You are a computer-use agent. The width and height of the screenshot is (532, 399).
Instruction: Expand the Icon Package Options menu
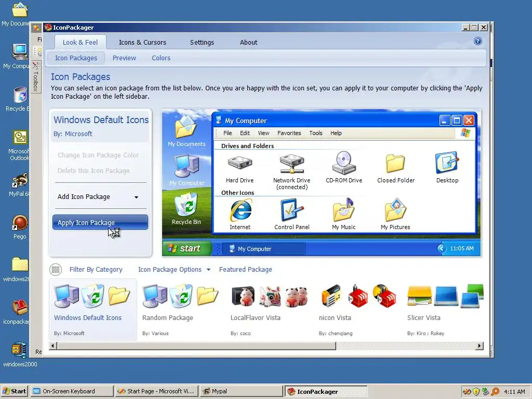pos(174,270)
